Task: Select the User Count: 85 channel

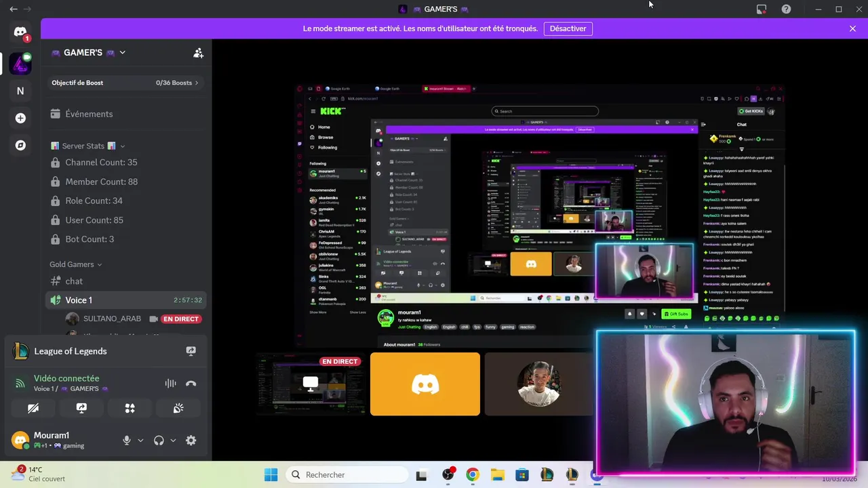Action: pyautogui.click(x=126, y=220)
